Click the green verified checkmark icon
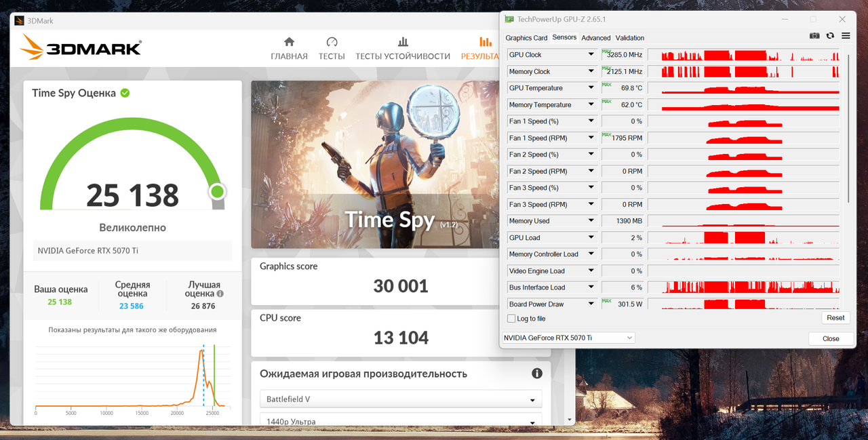This screenshot has width=868, height=440. pyautogui.click(x=125, y=93)
